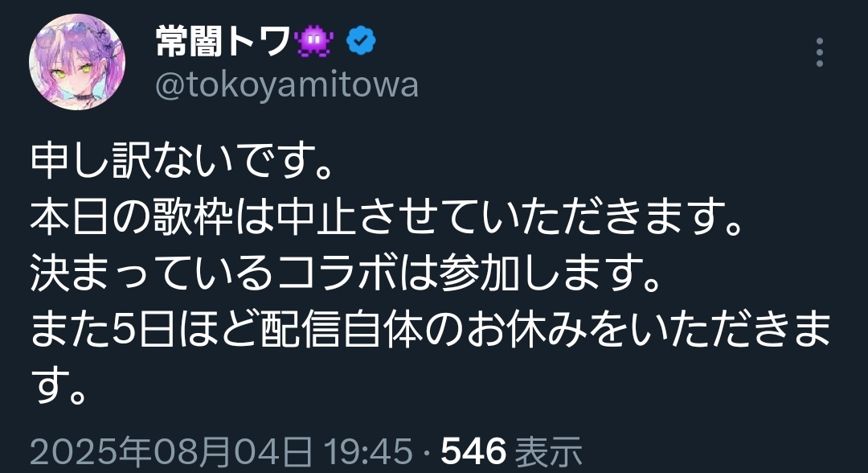Click the line 申し訳ないです。
Viewport: 868px width, 473px height.
click(182, 162)
